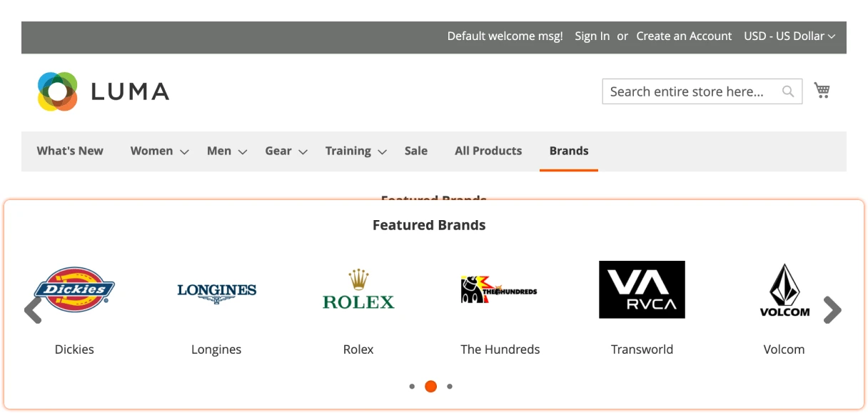This screenshot has width=868, height=413.
Task: Open the Rolex brand logo
Action: click(x=358, y=289)
